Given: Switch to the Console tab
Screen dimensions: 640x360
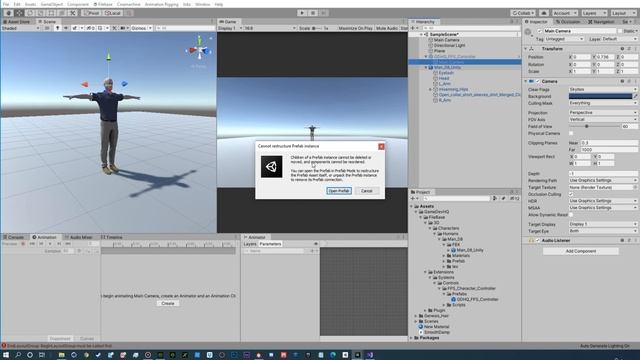Looking at the screenshot, I should click(x=15, y=237).
